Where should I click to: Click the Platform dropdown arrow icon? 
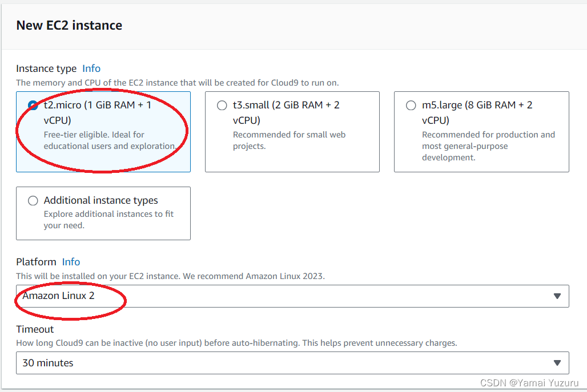[557, 296]
